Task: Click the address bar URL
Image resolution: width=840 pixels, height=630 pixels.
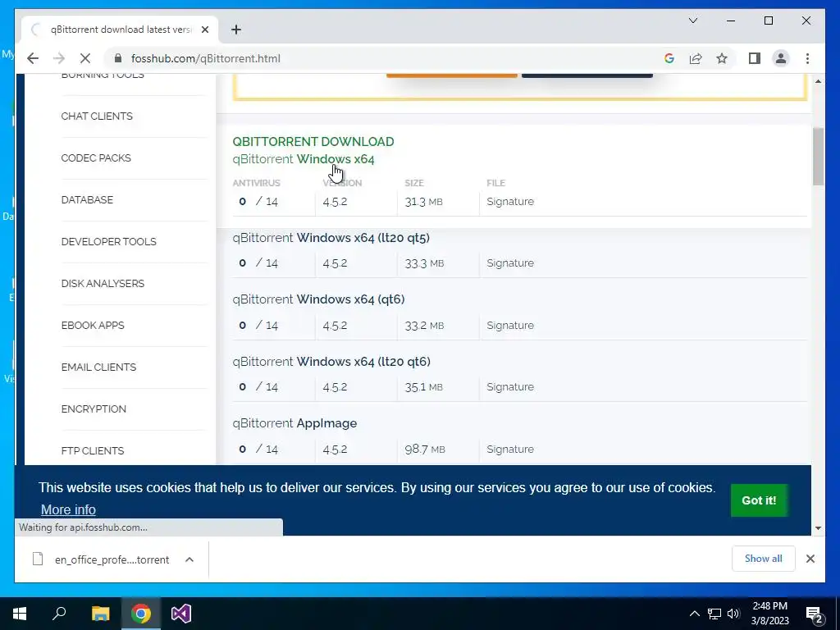Action: pyautogui.click(x=206, y=58)
